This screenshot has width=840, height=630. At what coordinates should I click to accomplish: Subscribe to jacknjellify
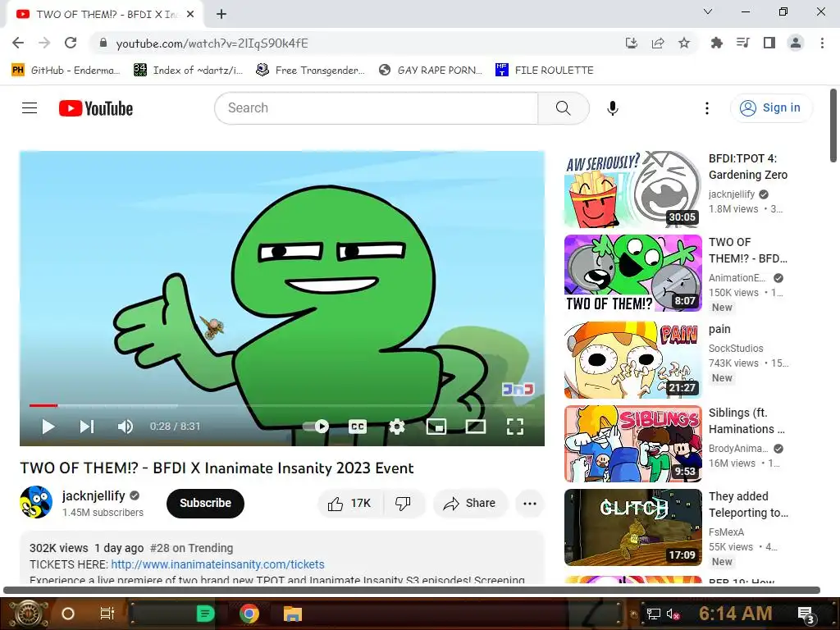pyautogui.click(x=205, y=503)
